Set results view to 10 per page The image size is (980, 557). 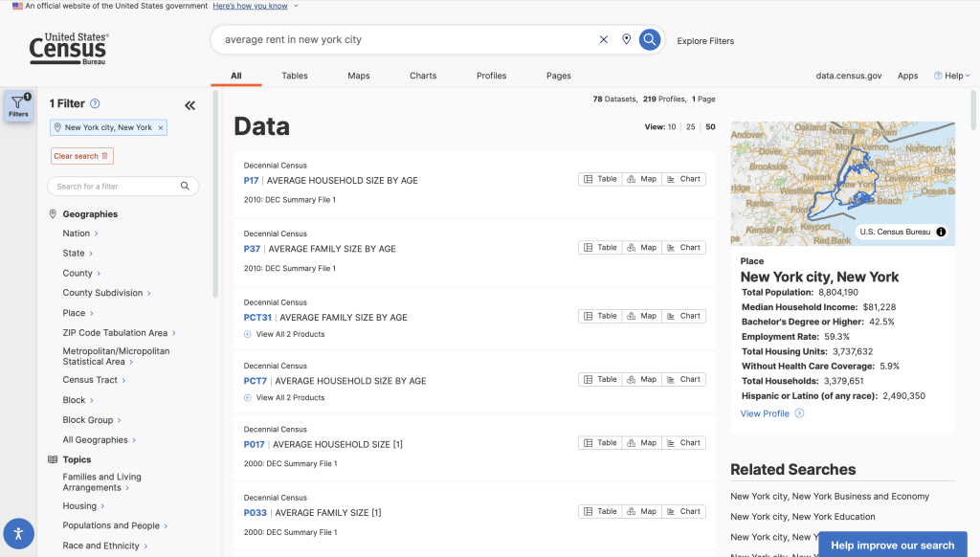(672, 127)
